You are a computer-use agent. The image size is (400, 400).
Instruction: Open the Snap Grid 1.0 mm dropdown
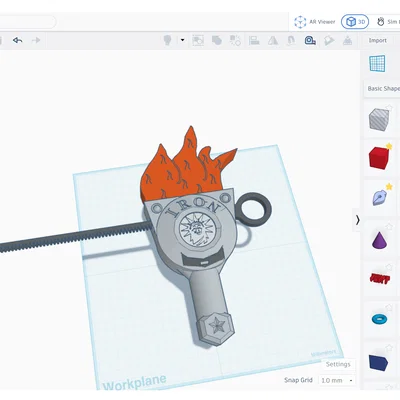tap(337, 380)
